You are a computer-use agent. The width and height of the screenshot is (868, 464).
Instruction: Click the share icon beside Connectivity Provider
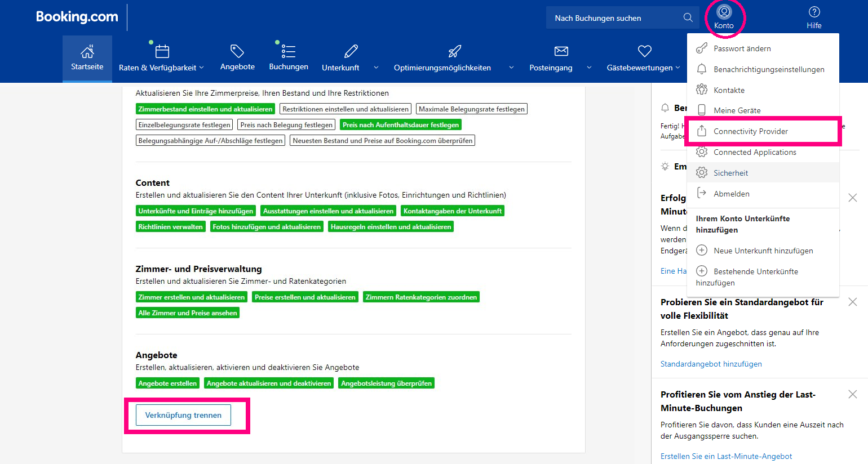(702, 131)
